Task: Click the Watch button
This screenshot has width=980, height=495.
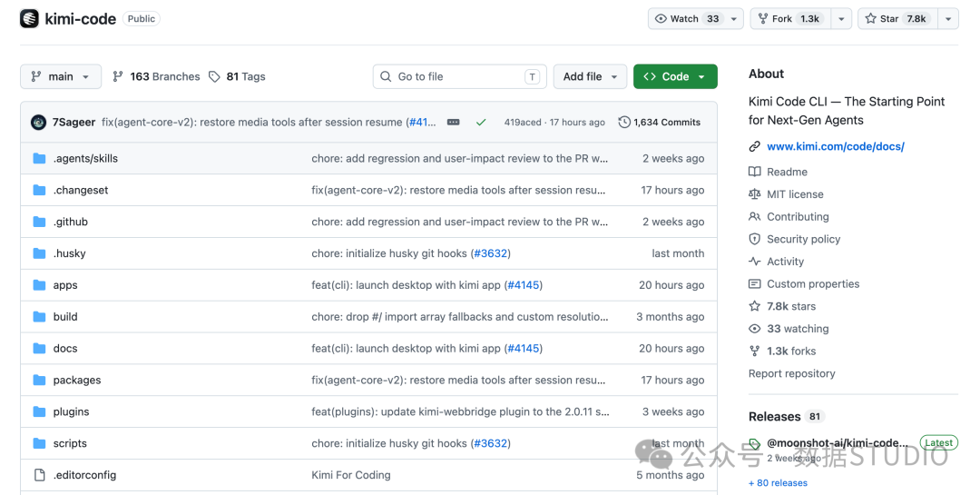Action: (687, 19)
